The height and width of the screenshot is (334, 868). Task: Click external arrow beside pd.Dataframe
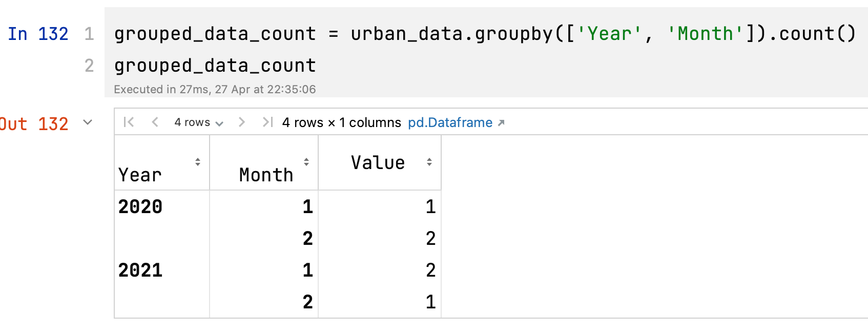[x=501, y=123]
